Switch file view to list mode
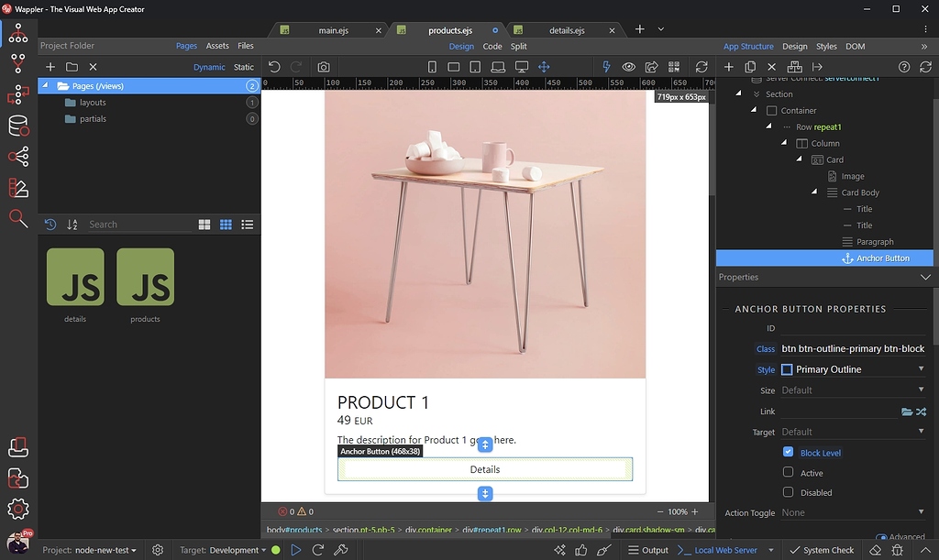Image resolution: width=939 pixels, height=560 pixels. (x=247, y=225)
